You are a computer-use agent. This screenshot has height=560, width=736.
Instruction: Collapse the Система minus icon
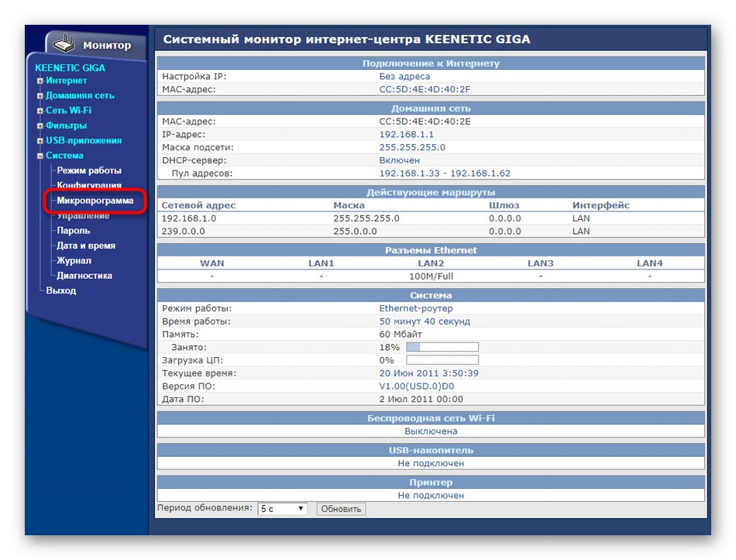40,156
